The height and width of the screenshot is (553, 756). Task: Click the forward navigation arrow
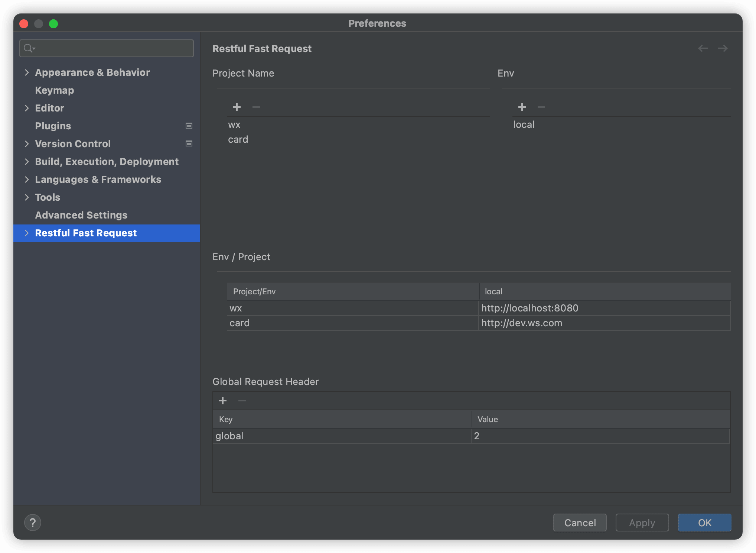click(723, 49)
